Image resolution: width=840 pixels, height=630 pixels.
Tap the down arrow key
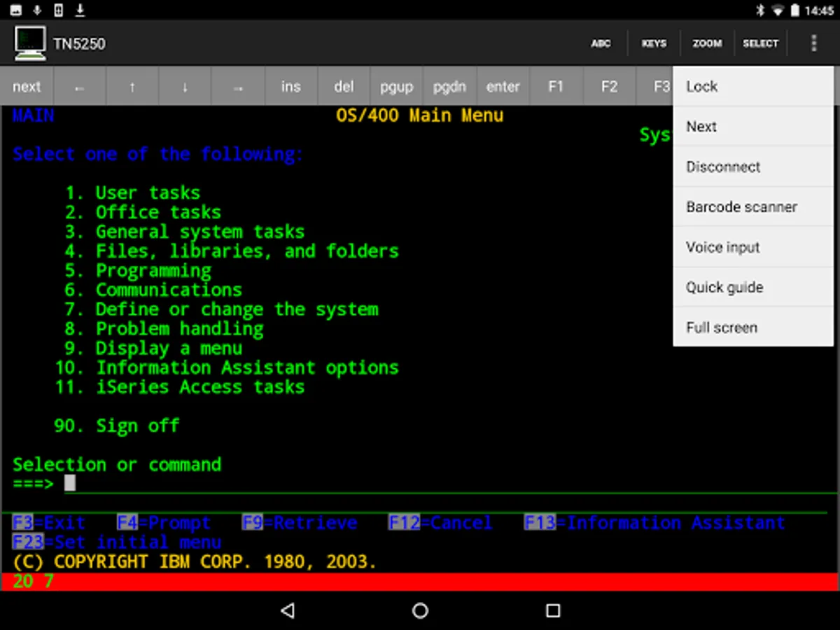(185, 87)
